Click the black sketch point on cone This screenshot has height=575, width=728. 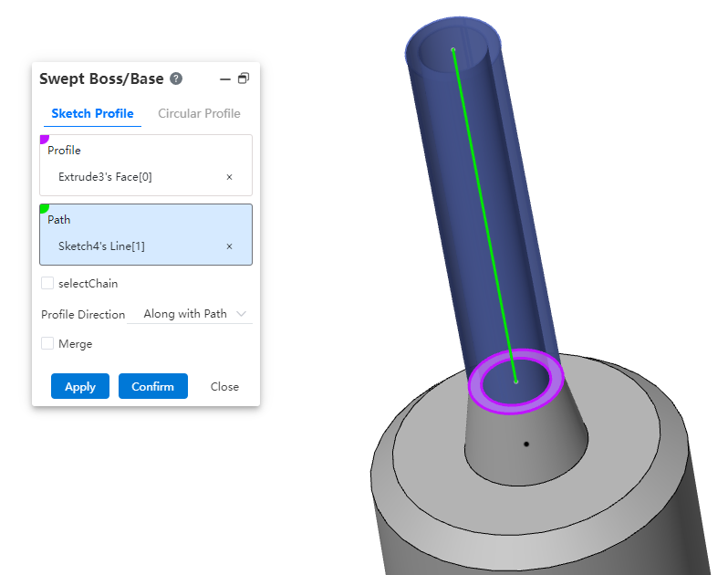tap(526, 444)
